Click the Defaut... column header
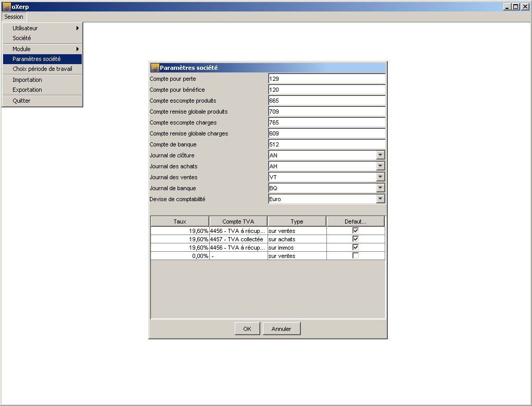The height and width of the screenshot is (406, 532). 356,222
